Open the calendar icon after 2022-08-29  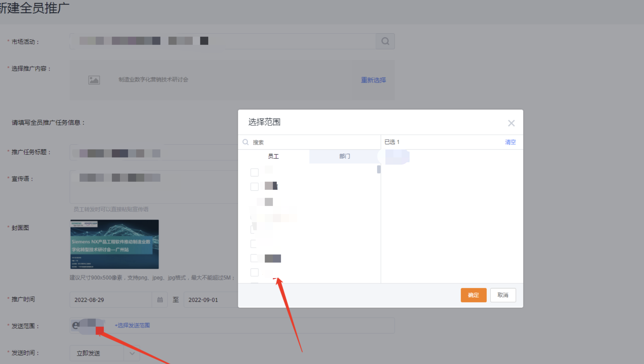point(160,300)
